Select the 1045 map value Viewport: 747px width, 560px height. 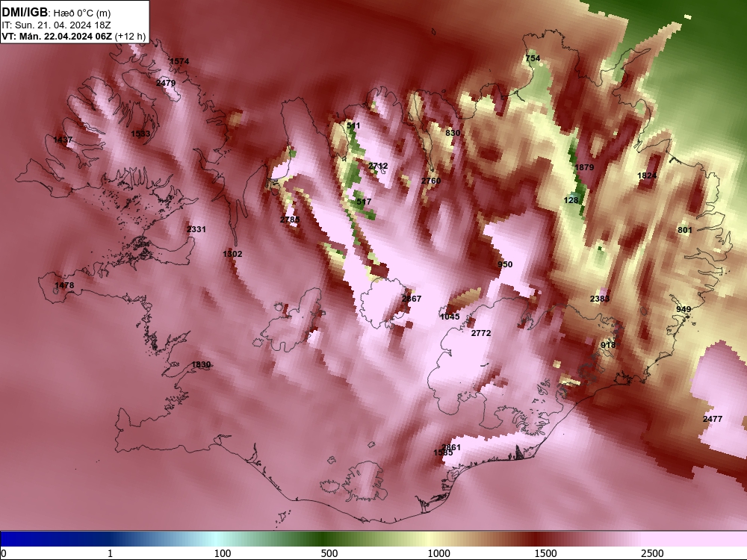coord(450,317)
